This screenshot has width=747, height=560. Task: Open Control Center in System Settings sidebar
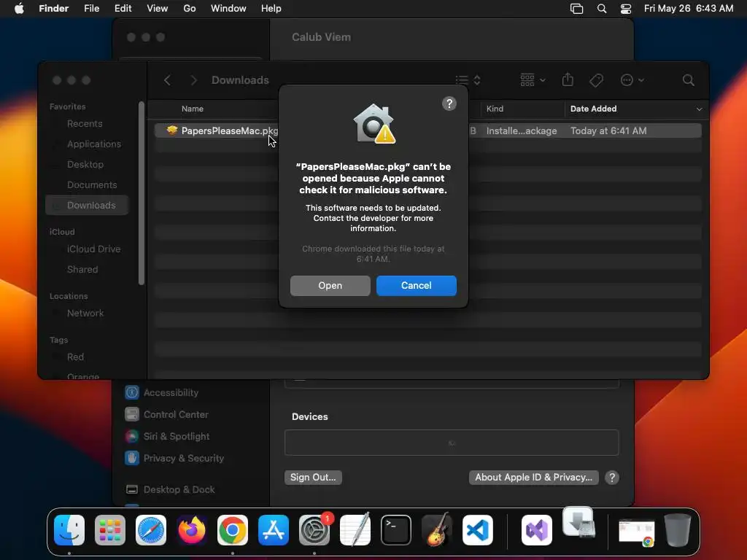167,414
